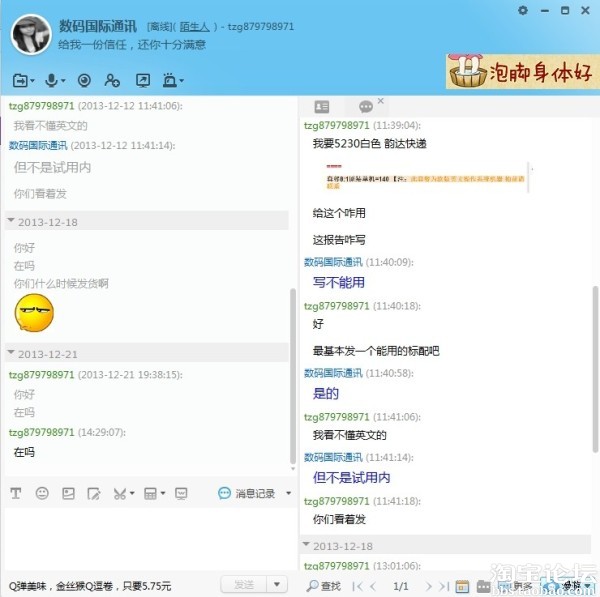Open the 金丝猴Q逗卷 ad link at bottom
The image size is (600, 597).
[90, 586]
